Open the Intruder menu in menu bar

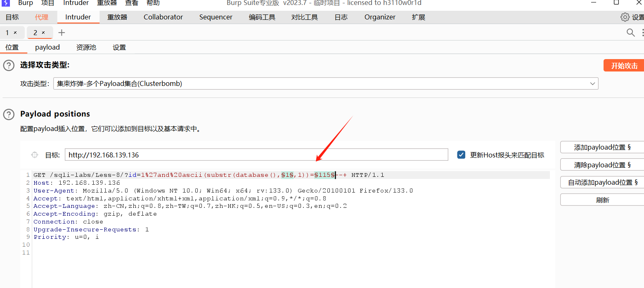[76, 3]
